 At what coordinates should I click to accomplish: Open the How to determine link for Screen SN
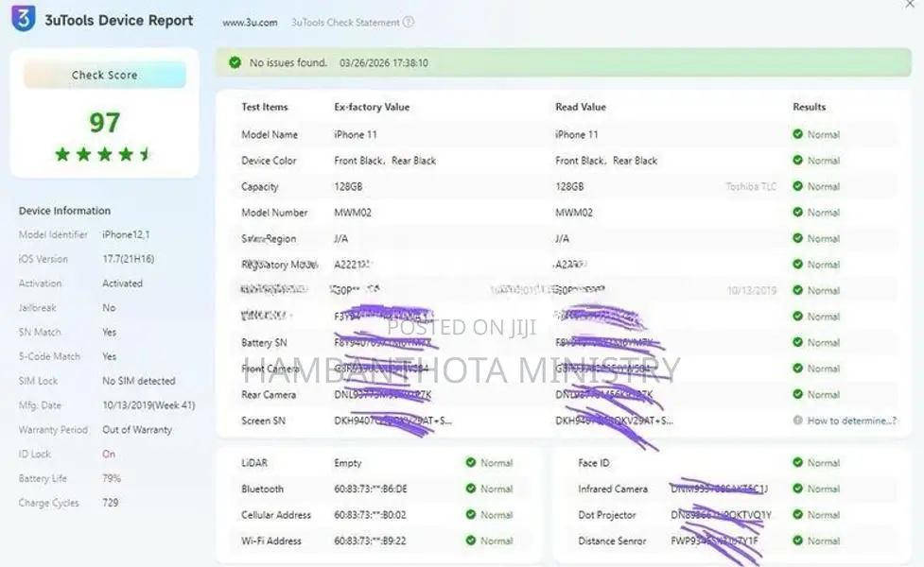852,421
